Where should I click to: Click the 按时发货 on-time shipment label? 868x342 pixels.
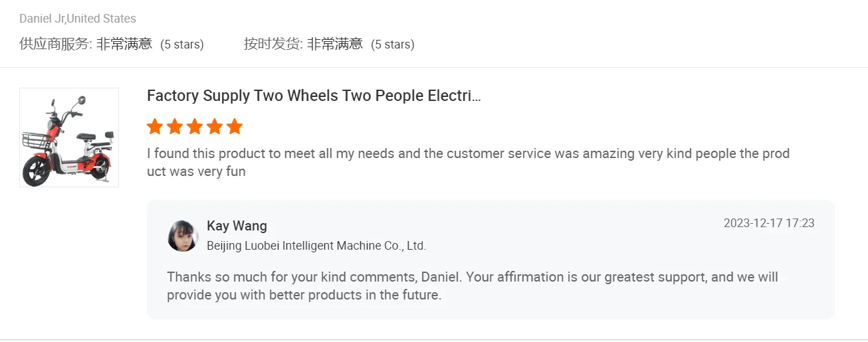(273, 44)
